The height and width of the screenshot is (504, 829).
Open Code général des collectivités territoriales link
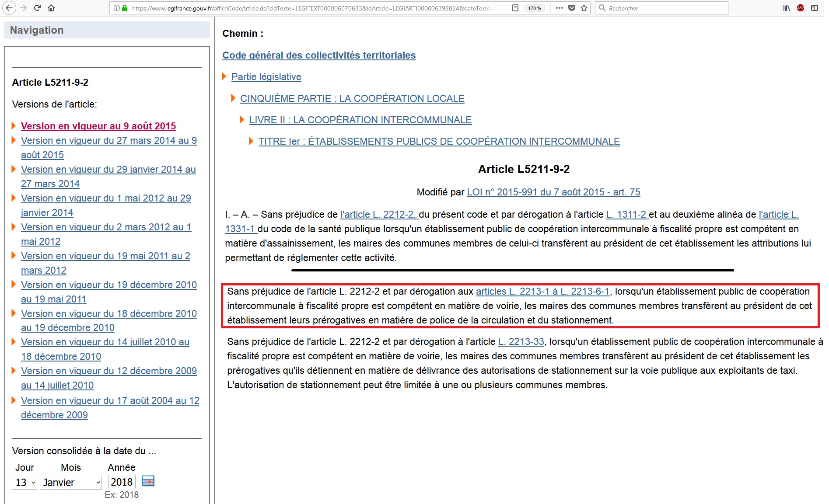pyautogui.click(x=319, y=55)
